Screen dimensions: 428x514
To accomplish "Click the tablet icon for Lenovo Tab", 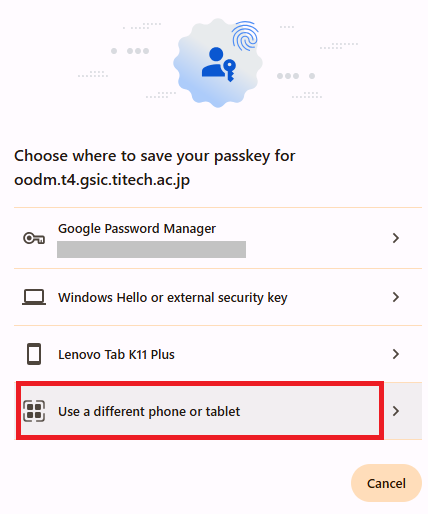I will [x=34, y=354].
